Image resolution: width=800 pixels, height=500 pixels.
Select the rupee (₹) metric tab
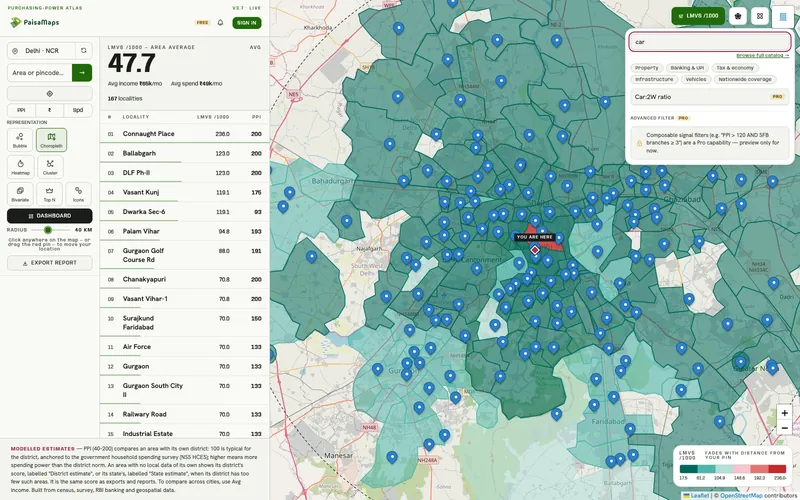49,110
